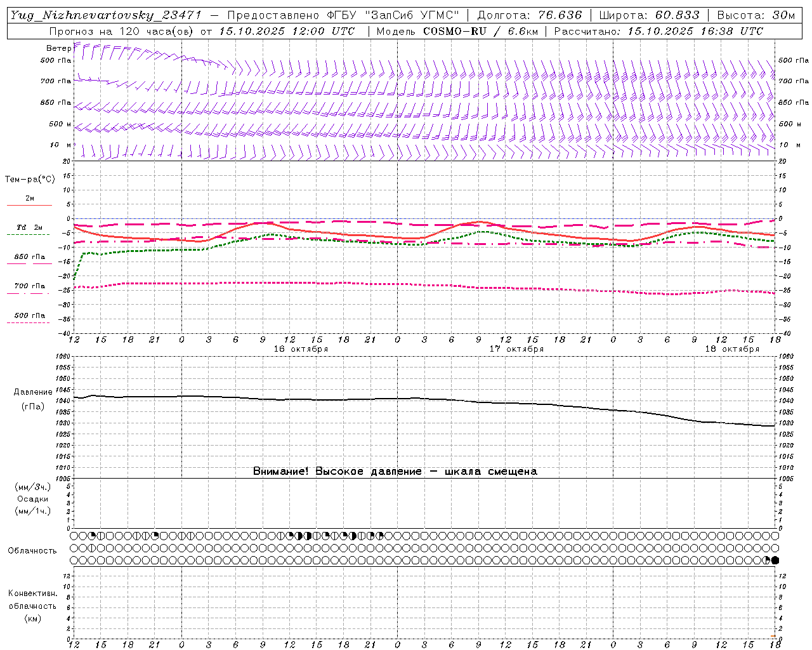Select the model label COSMO-RU / 6.6км
Screen dimensions: 812x650
[x=480, y=31]
